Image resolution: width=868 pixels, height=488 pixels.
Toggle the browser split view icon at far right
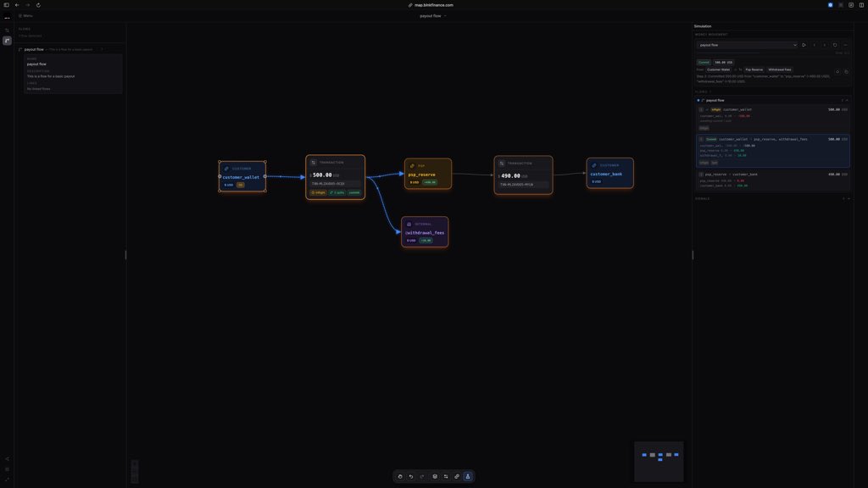(861, 5)
